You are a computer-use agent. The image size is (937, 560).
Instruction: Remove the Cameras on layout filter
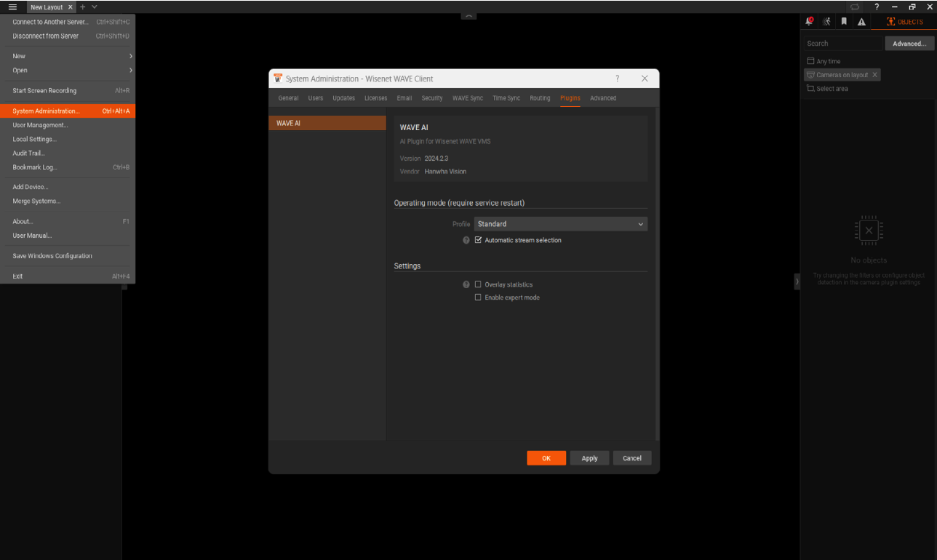pyautogui.click(x=874, y=75)
